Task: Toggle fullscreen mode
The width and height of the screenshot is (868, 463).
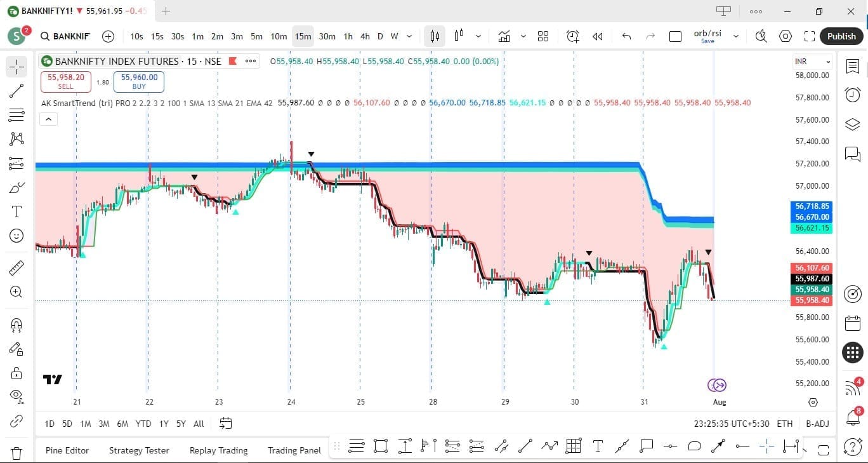Action: click(x=810, y=36)
